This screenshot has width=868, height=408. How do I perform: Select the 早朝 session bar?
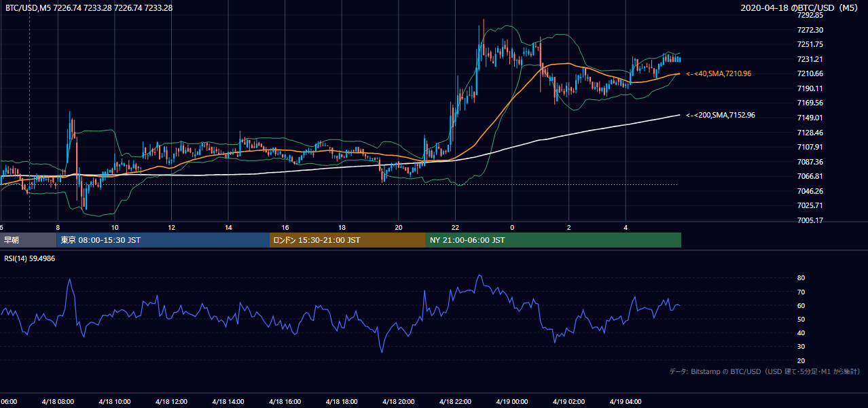(29, 240)
